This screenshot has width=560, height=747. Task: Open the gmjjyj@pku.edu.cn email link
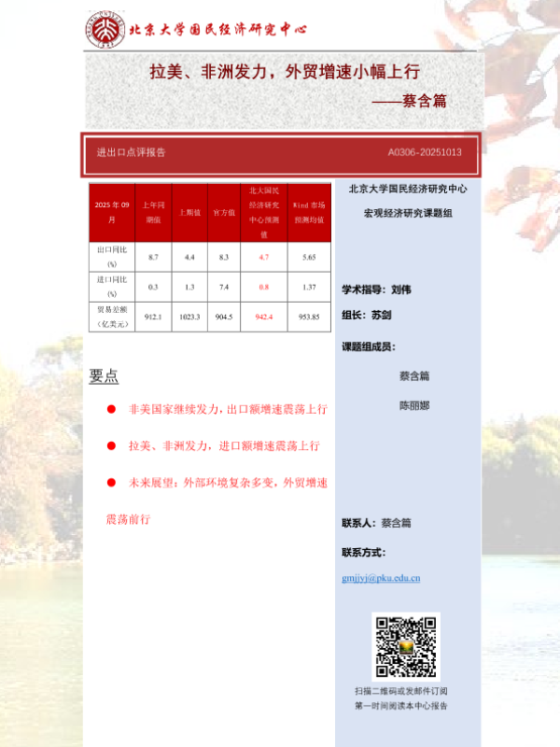pyautogui.click(x=381, y=578)
